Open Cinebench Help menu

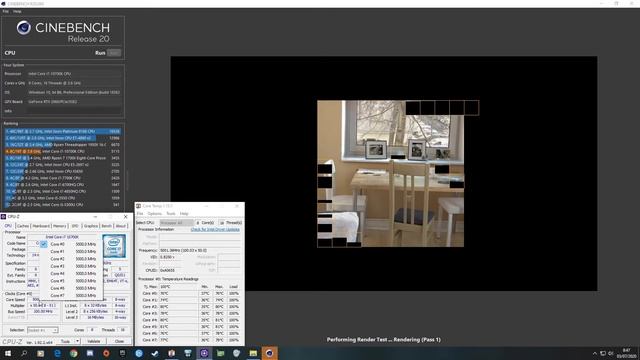[x=17, y=11]
